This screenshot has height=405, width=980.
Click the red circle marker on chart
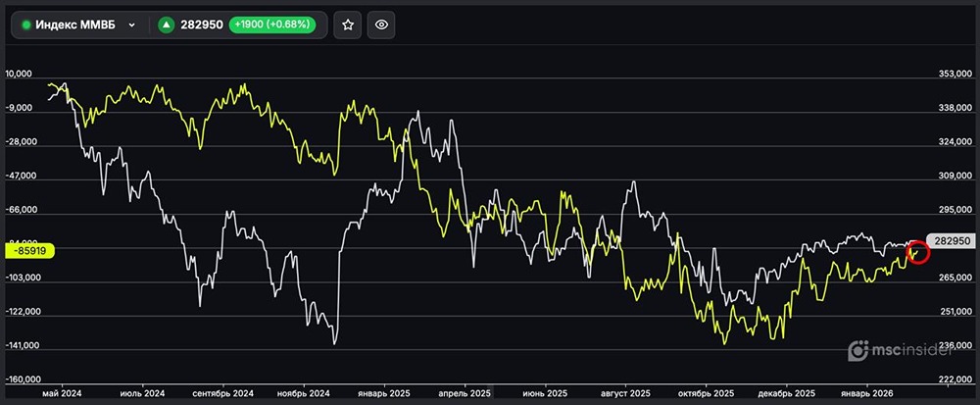[x=917, y=251]
